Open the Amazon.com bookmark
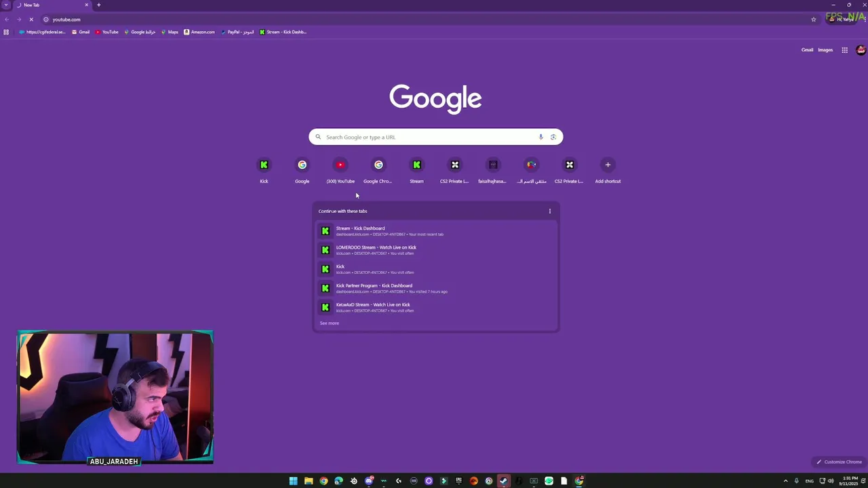Screen dimensions: 868x488 pyautogui.click(x=199, y=32)
